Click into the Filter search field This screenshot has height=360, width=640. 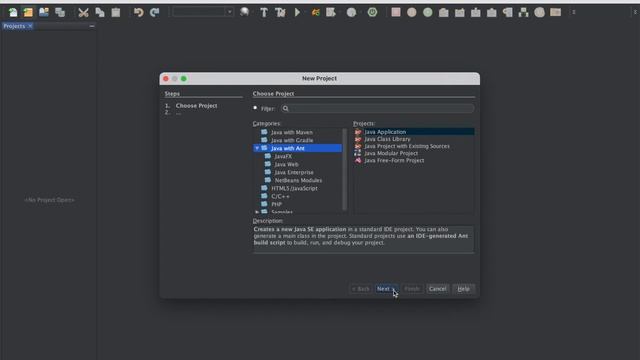(x=378, y=109)
